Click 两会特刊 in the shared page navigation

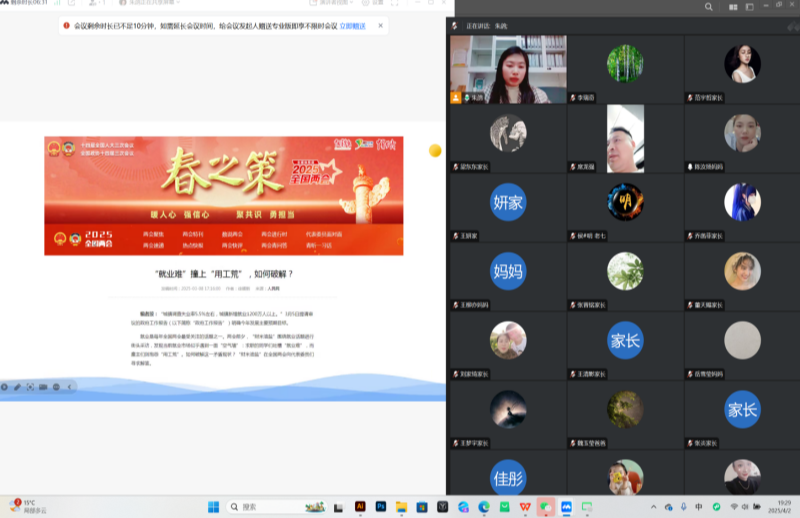click(x=193, y=234)
